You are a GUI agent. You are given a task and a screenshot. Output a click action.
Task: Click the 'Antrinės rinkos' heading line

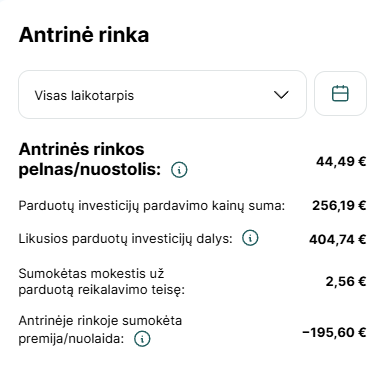(82, 149)
